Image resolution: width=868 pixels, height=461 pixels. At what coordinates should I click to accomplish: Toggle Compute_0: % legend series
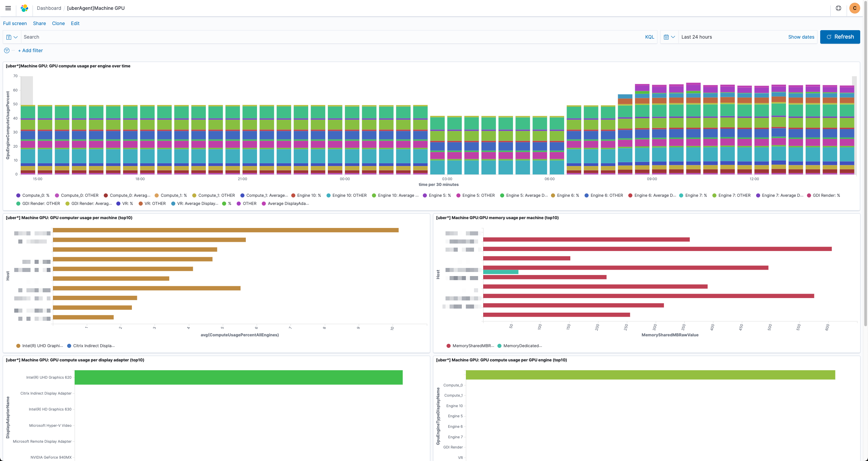coord(36,195)
